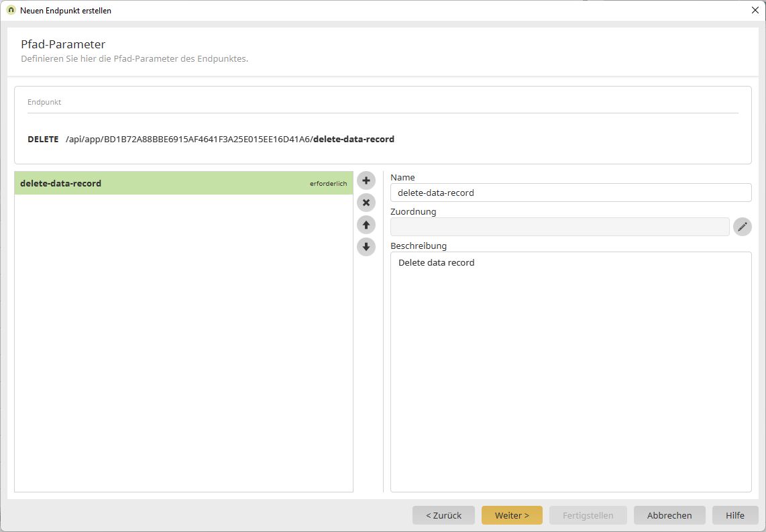Select the delete-data-record list entry
The image size is (766, 532).
[184, 183]
